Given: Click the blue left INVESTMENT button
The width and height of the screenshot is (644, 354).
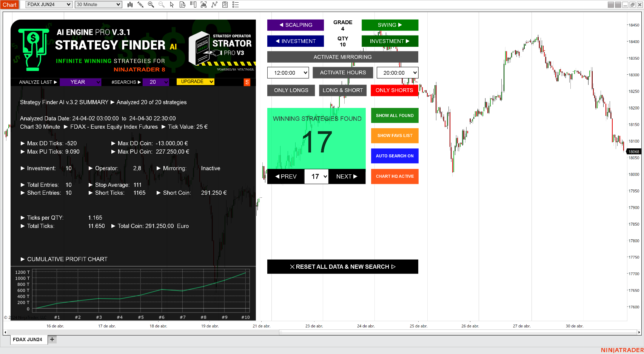Looking at the screenshot, I should (296, 41).
